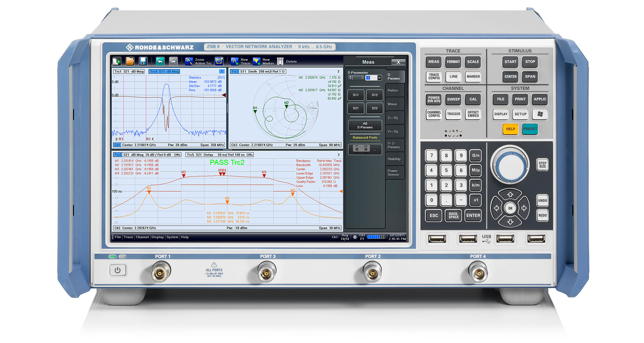The height and width of the screenshot is (343, 644).
Task: Click the orange open folder icon
Action: [x=130, y=61]
